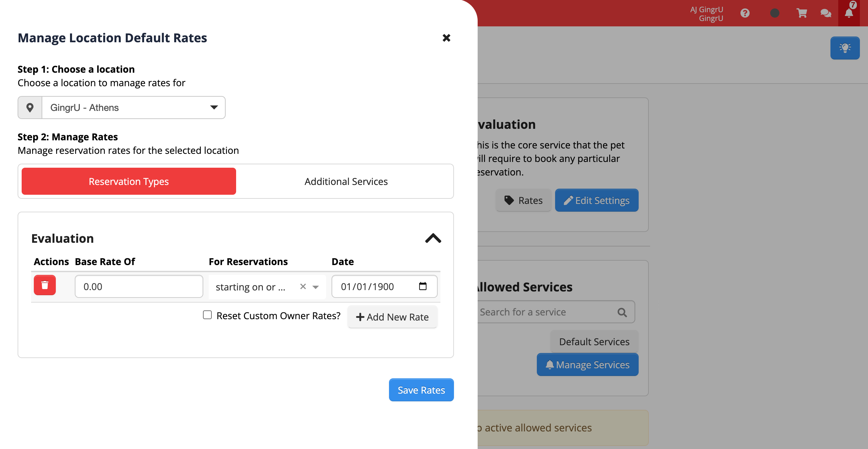Click the Base Rate Of input field

tap(139, 286)
